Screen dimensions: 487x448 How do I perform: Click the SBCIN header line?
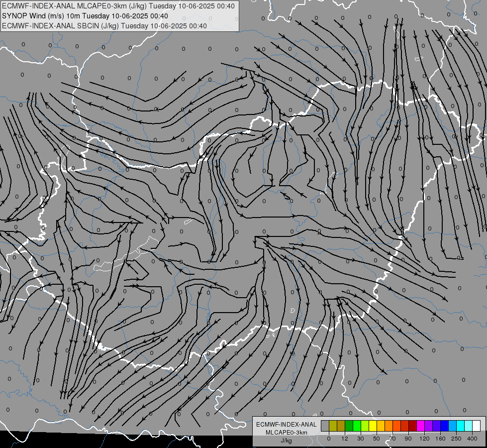104,26
